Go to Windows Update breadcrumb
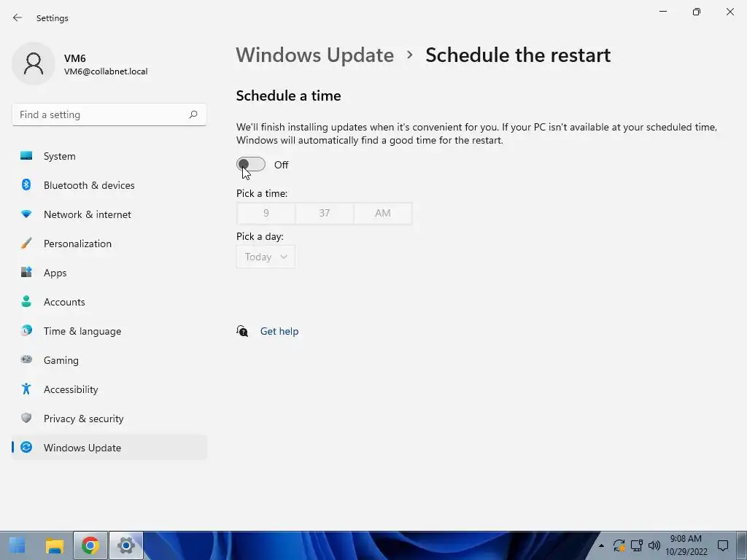This screenshot has width=747, height=560. click(315, 55)
